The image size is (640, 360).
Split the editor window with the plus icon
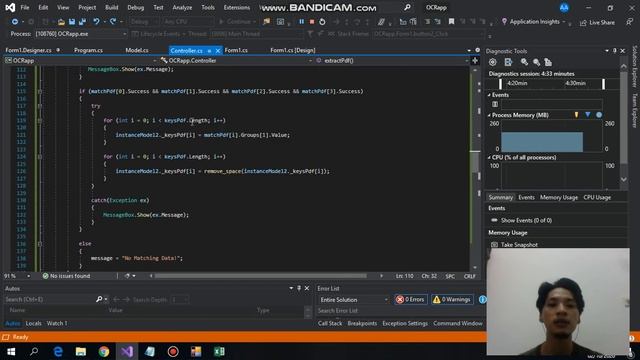tap(475, 60)
